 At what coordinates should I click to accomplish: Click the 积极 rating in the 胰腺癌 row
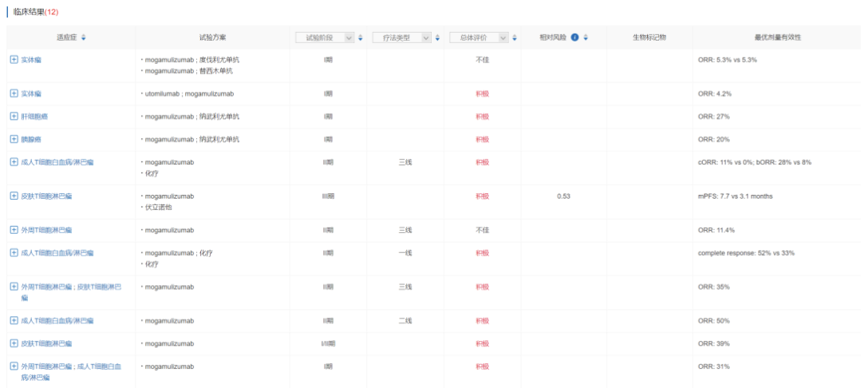coord(482,139)
